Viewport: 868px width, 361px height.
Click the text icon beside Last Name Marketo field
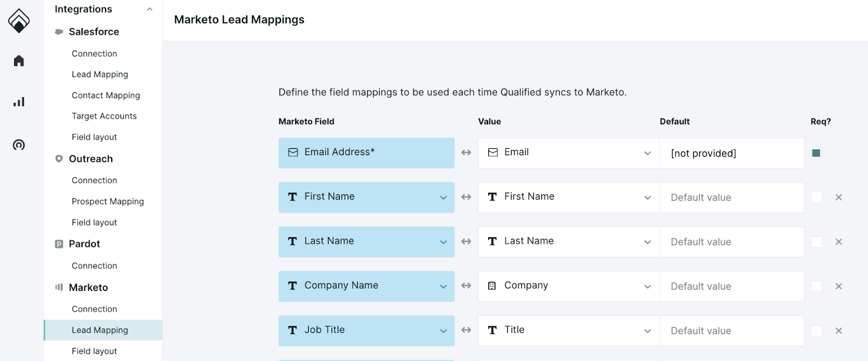(x=292, y=242)
